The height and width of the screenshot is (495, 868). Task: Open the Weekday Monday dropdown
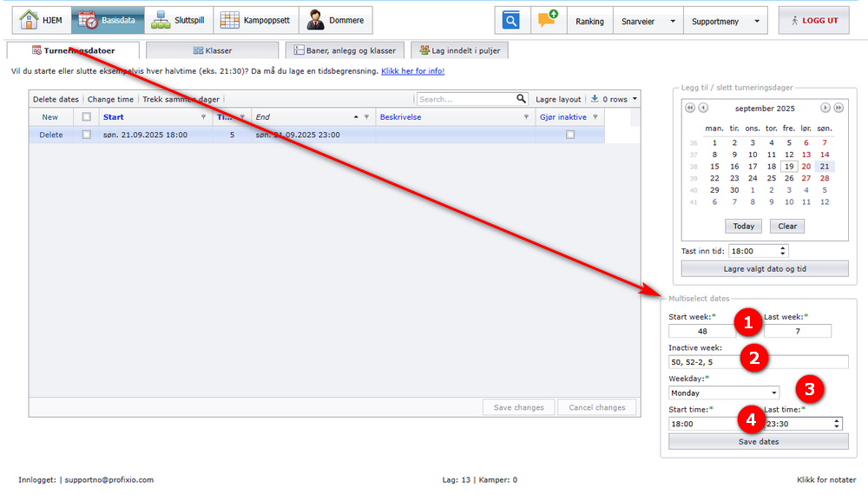724,393
